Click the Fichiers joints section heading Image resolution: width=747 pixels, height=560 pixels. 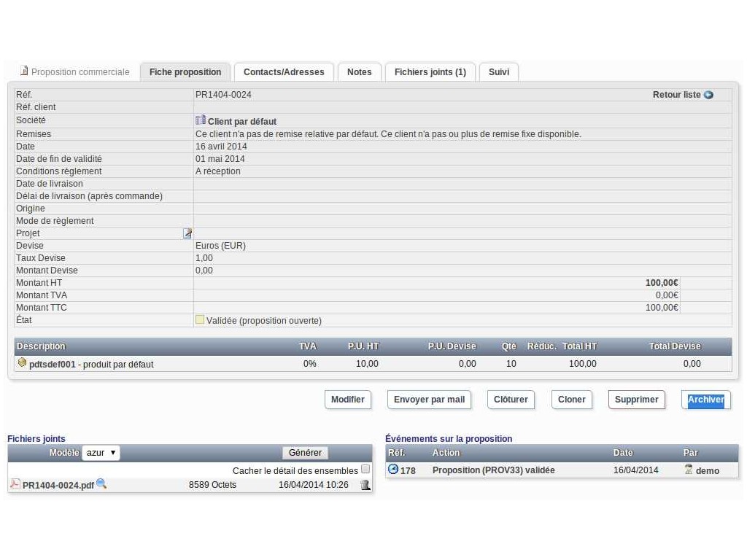(x=36, y=438)
